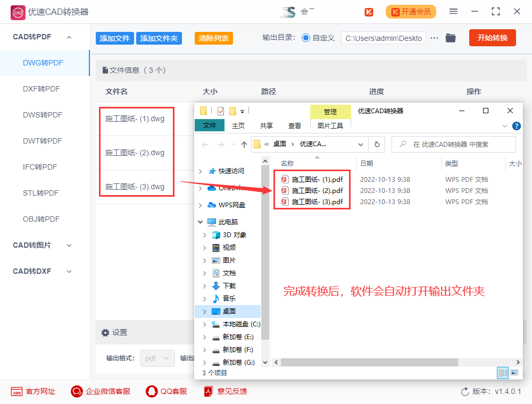Open the 输出格式 pdf dropdown
This screenshot has width=532, height=404.
(x=158, y=358)
